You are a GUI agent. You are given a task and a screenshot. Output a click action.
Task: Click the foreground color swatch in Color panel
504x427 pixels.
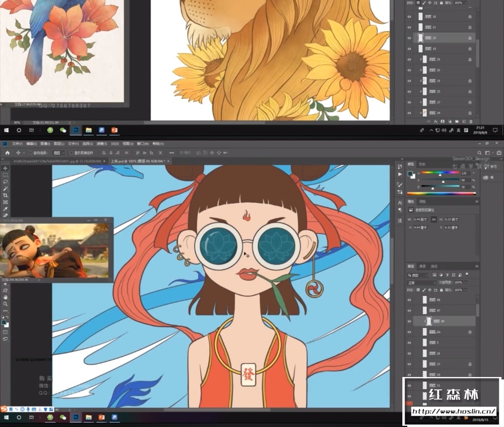(x=410, y=174)
